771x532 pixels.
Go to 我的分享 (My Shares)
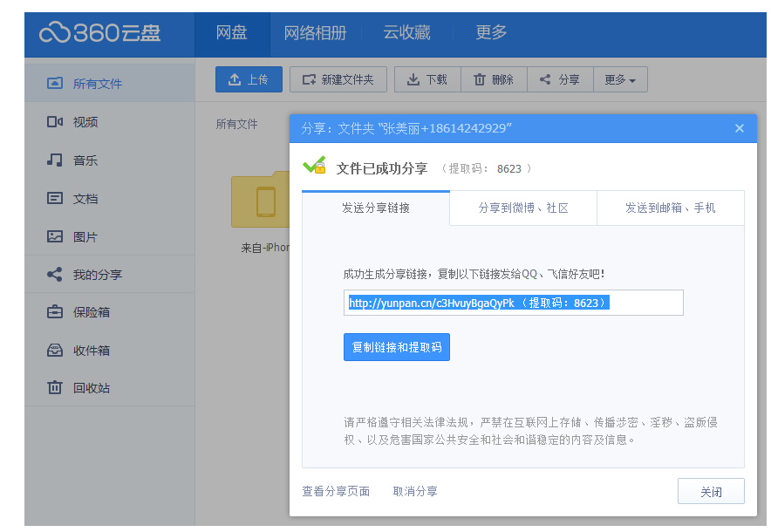point(97,275)
